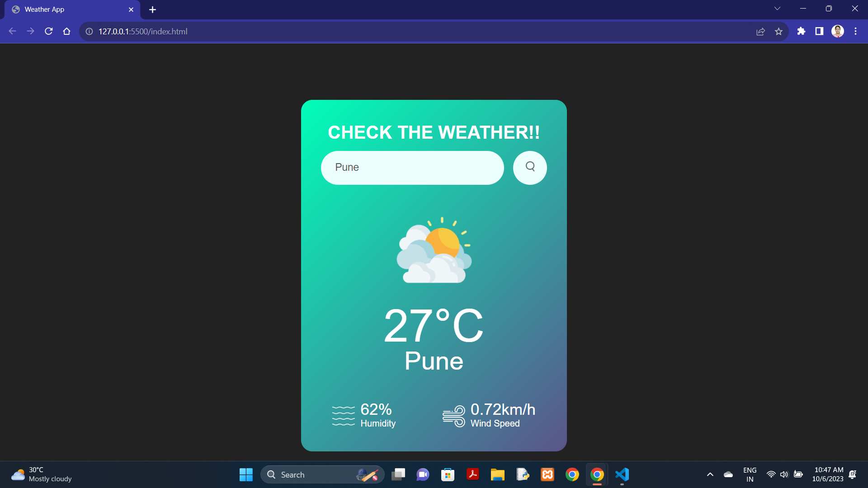Click the browser extensions puzzle icon
868x488 pixels.
pyautogui.click(x=801, y=31)
